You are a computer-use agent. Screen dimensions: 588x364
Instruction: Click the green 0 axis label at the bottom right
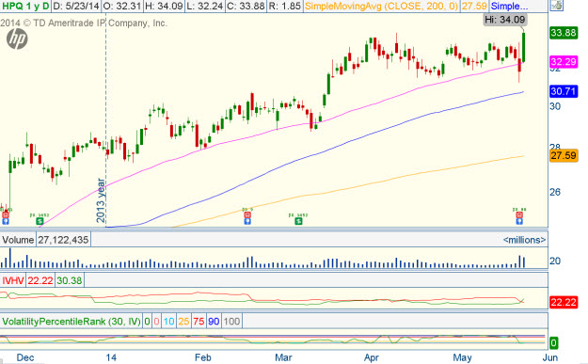[x=553, y=342]
